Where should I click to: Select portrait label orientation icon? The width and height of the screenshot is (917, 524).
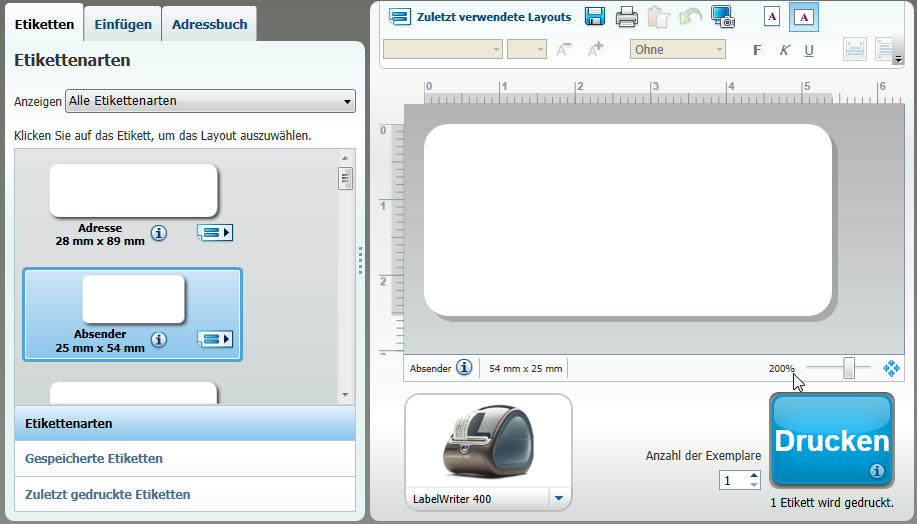click(x=772, y=16)
